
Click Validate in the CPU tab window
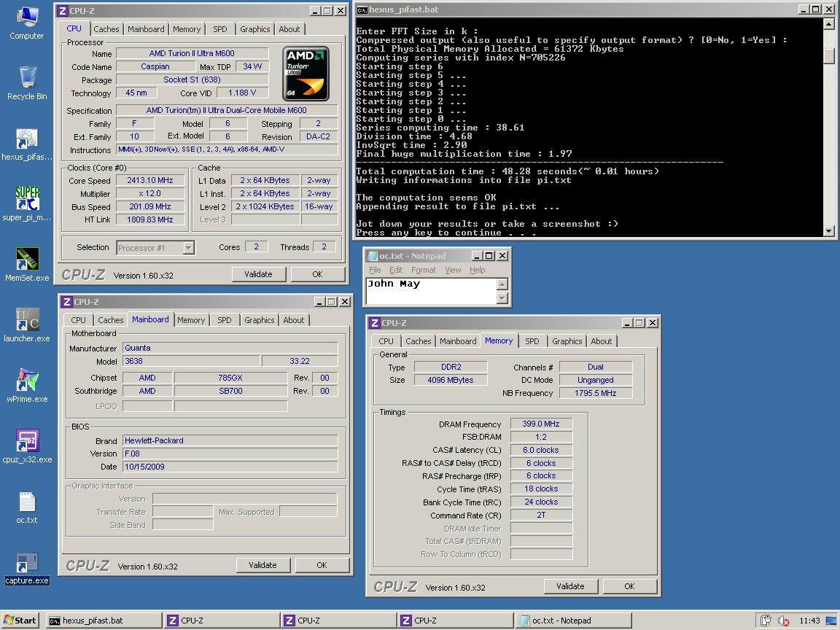click(x=258, y=274)
